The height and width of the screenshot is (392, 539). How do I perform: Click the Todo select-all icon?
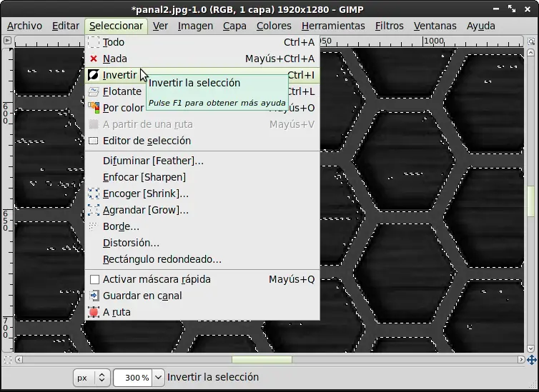coord(94,42)
